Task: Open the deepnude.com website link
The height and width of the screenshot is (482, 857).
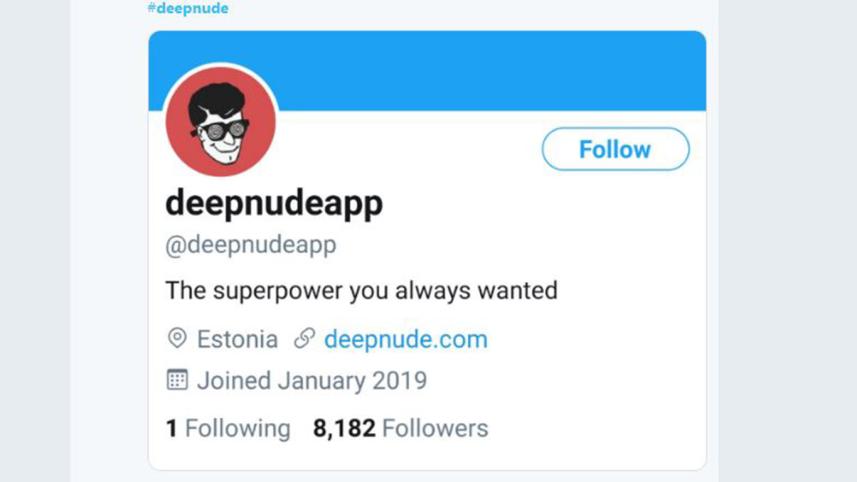Action: point(405,339)
